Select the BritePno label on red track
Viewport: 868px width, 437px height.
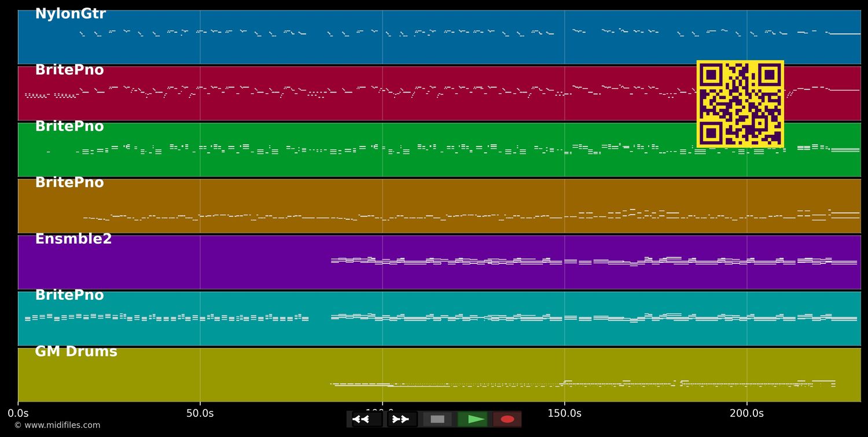(x=69, y=71)
